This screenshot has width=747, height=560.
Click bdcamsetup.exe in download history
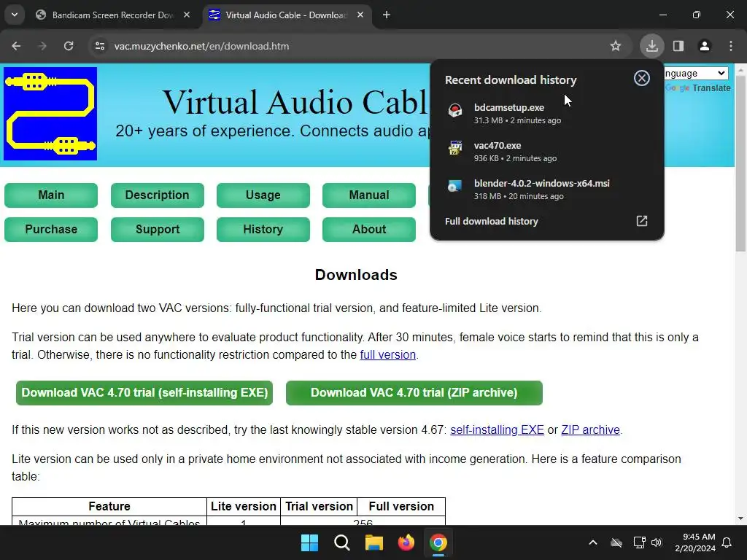[547, 113]
